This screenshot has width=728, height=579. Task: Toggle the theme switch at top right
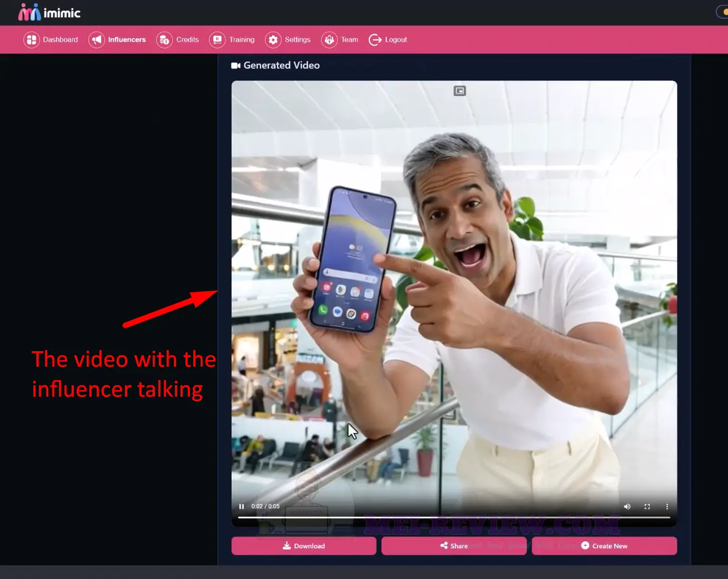[722, 12]
